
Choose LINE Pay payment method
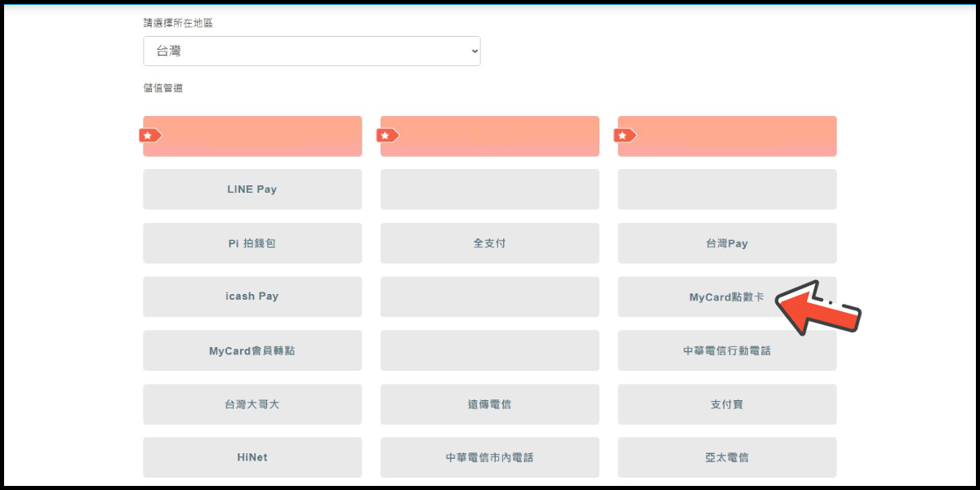click(252, 189)
